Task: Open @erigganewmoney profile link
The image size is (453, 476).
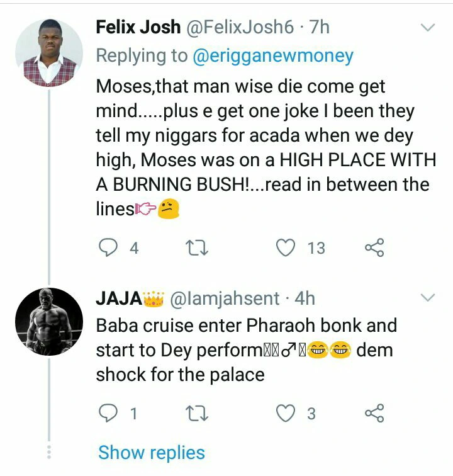Action: (272, 56)
